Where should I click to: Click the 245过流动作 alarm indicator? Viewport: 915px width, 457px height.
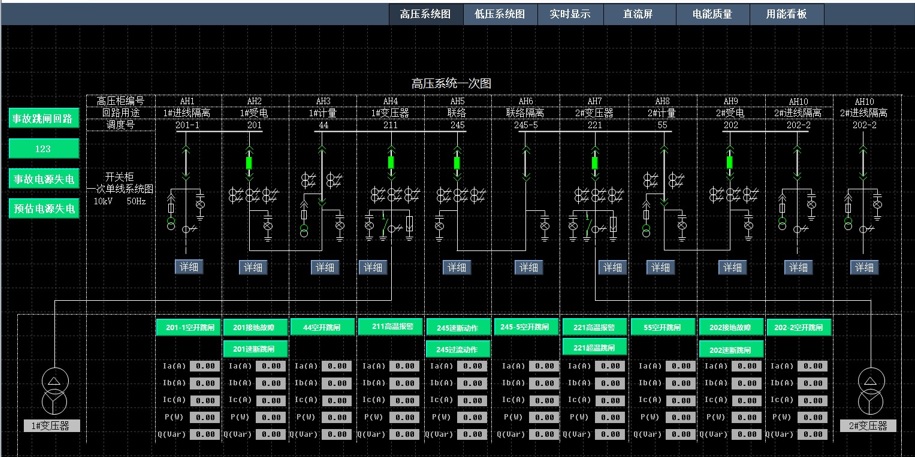(x=458, y=349)
